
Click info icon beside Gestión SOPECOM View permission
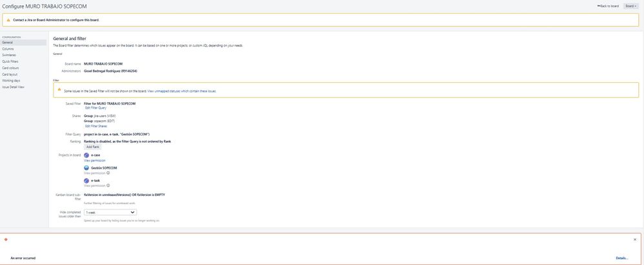point(108,173)
